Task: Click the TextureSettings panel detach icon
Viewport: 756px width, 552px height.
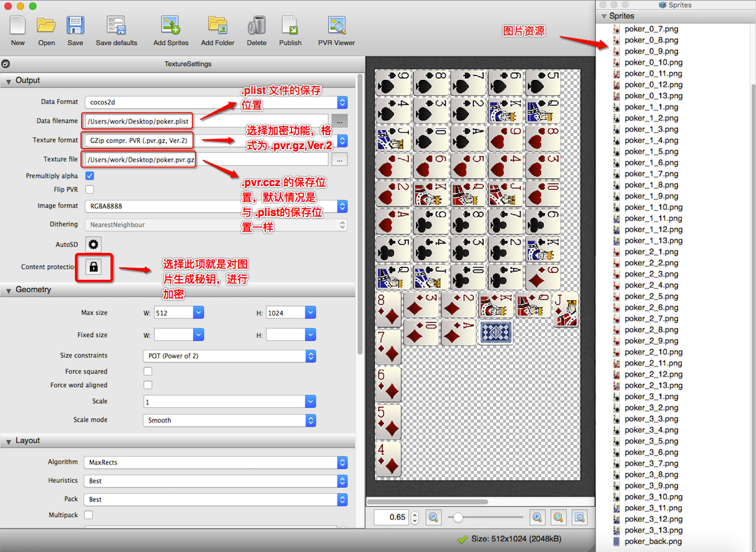Action: 4,64
